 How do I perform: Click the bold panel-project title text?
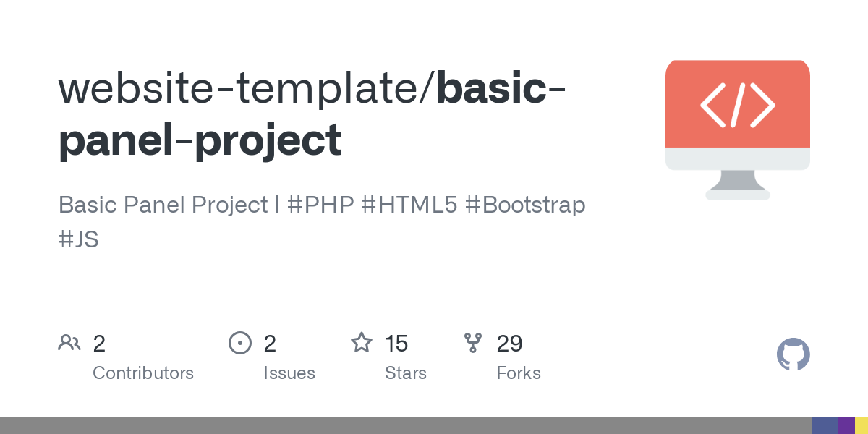pos(200,140)
